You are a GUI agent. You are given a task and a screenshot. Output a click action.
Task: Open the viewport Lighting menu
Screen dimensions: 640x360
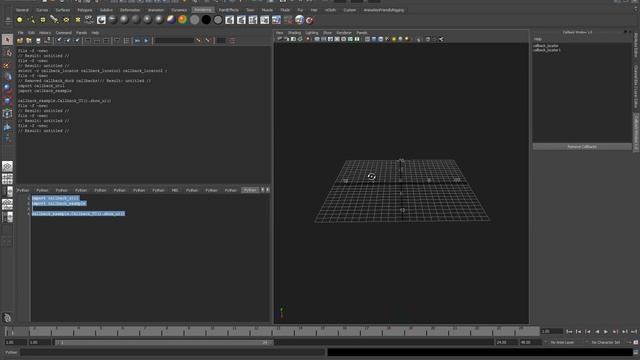click(311, 33)
